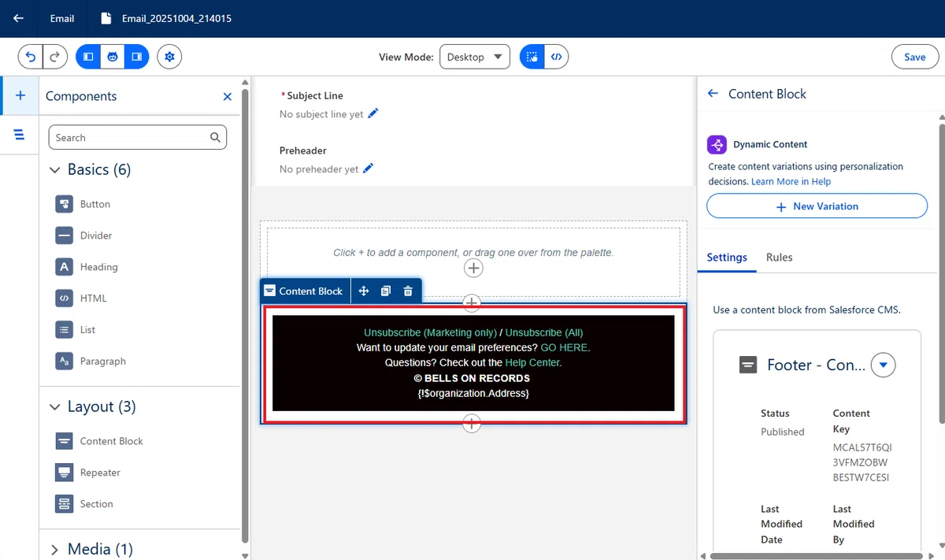Duplicate the selected Content Block
The width and height of the screenshot is (945, 560).
pos(386,291)
